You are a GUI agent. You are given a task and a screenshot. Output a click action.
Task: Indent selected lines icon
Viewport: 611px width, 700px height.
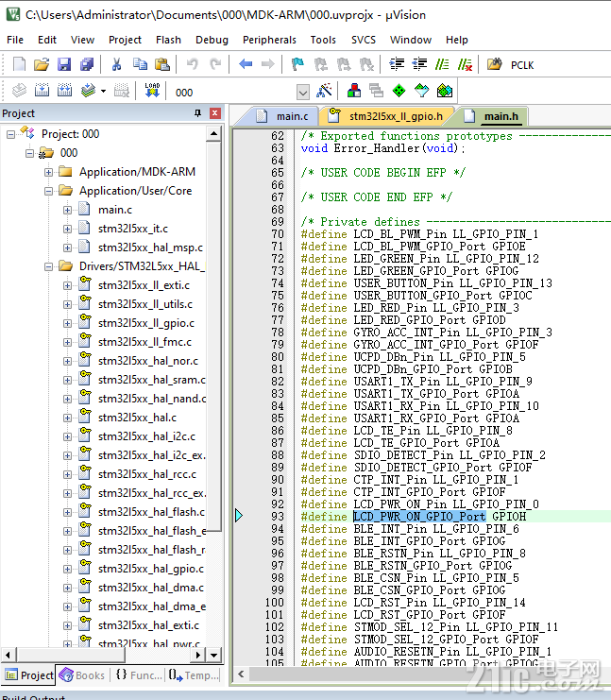[397, 65]
